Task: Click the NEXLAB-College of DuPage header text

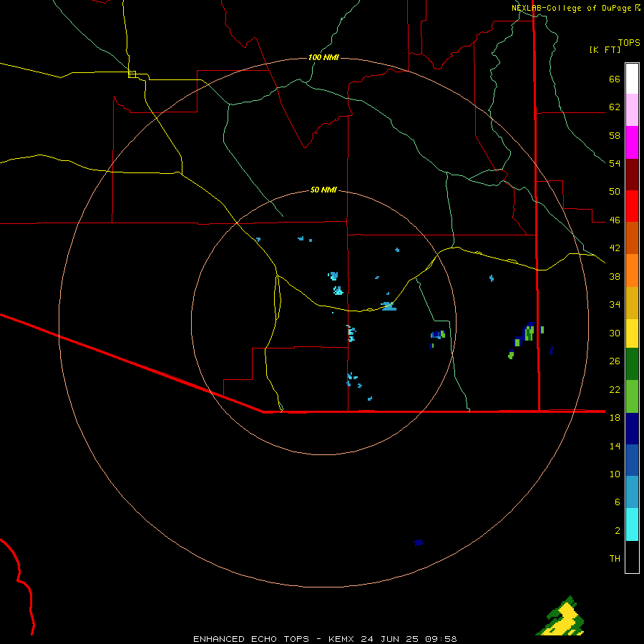Action: [x=572, y=8]
